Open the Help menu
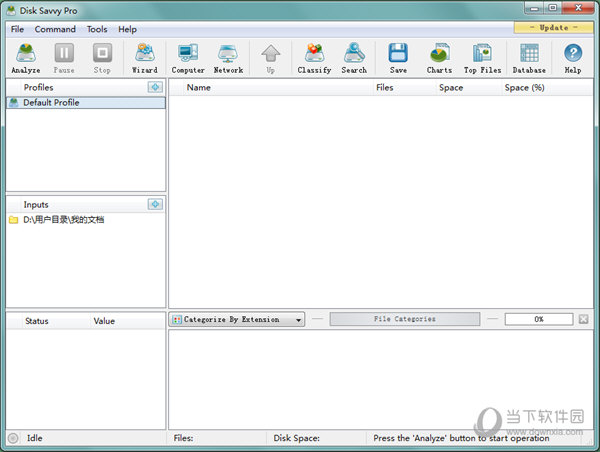Viewport: 600px width, 452px height. 127,29
